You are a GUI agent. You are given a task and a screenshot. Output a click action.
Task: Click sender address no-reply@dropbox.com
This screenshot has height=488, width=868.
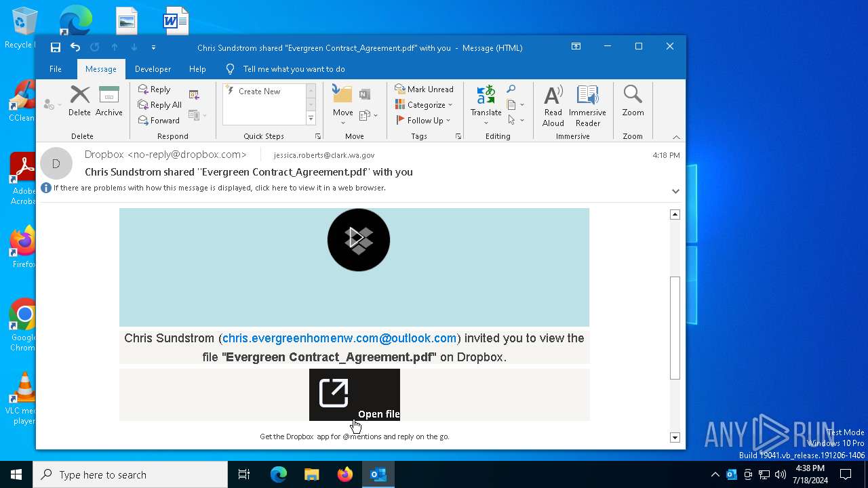[186, 155]
